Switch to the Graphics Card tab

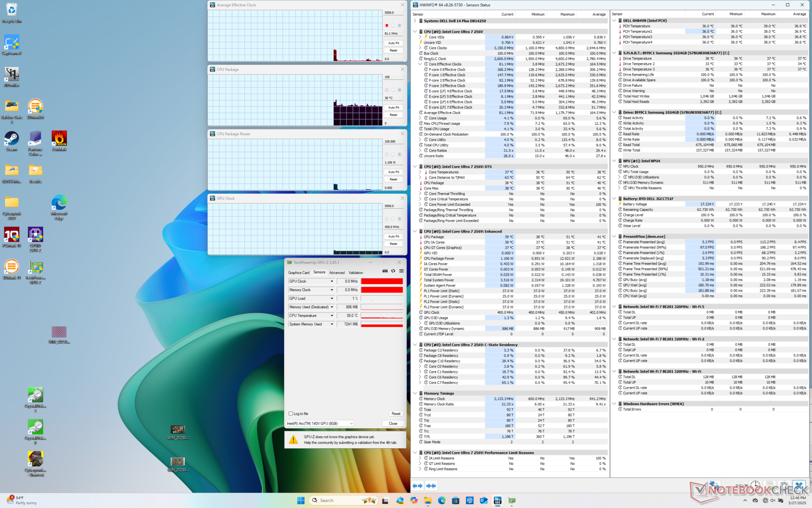click(x=299, y=273)
